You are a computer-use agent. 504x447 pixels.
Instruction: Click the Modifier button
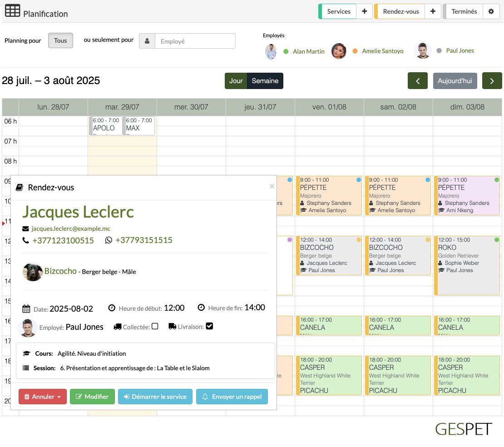point(92,397)
